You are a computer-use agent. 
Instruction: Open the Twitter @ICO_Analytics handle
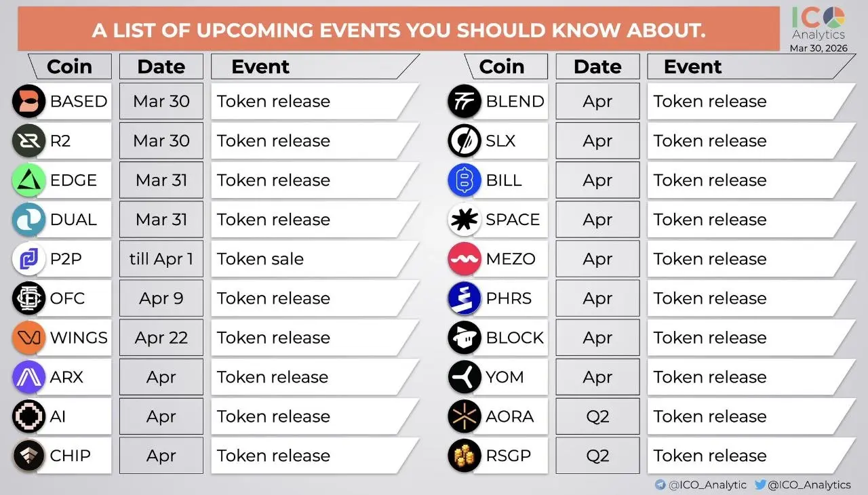point(803,485)
